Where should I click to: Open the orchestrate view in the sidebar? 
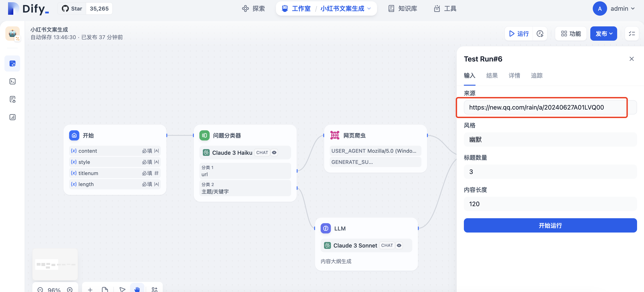pyautogui.click(x=13, y=63)
